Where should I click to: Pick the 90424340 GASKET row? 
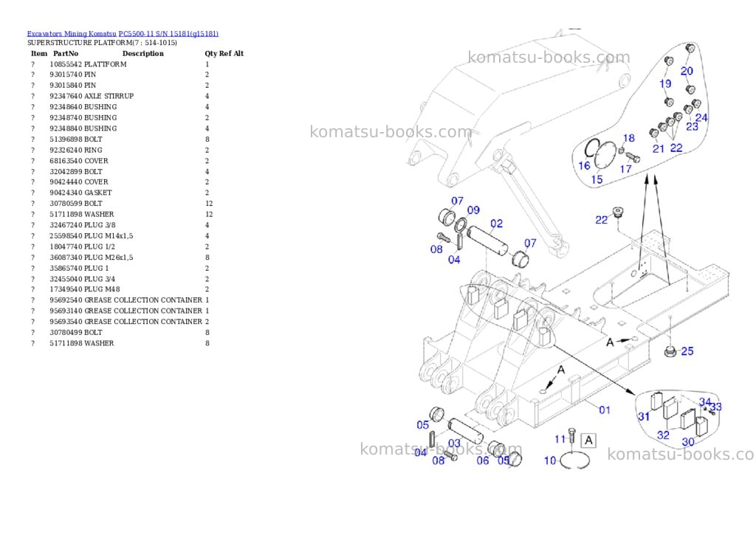120,193
